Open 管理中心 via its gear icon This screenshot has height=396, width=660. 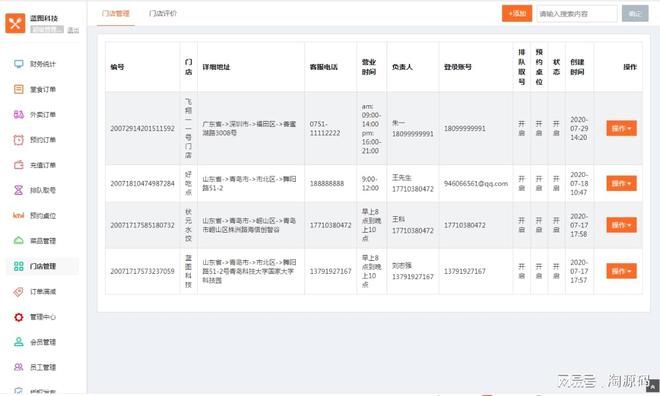(19, 317)
